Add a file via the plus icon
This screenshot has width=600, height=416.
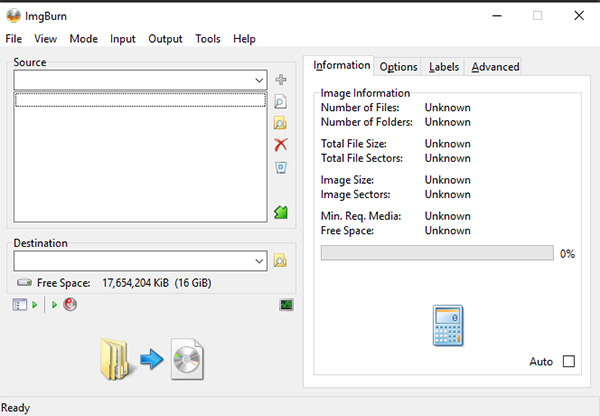(x=281, y=80)
